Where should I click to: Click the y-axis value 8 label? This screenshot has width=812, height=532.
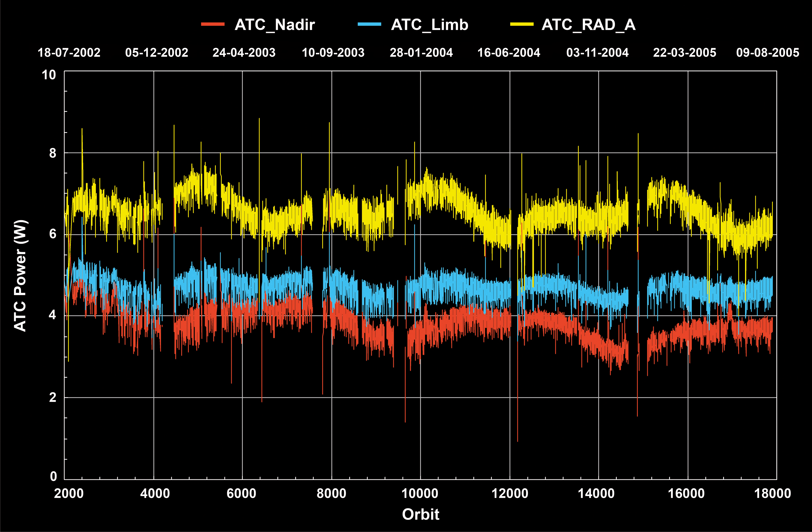[x=53, y=153]
